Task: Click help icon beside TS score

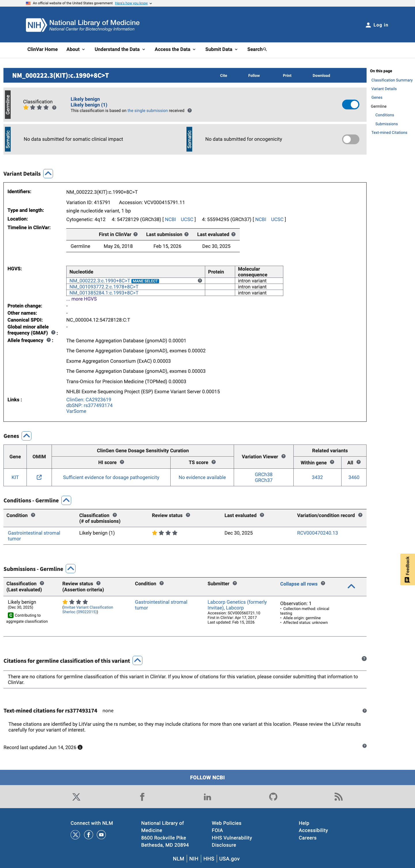Action: [214, 462]
